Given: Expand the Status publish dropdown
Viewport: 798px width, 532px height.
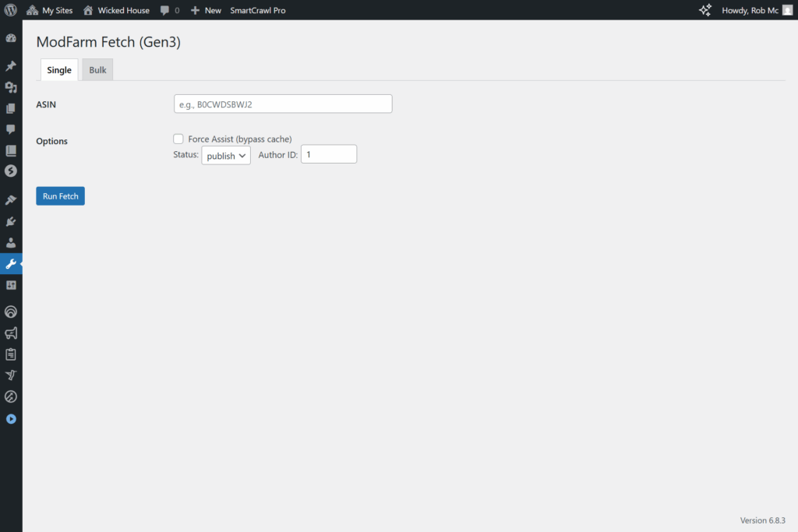Looking at the screenshot, I should pyautogui.click(x=226, y=156).
